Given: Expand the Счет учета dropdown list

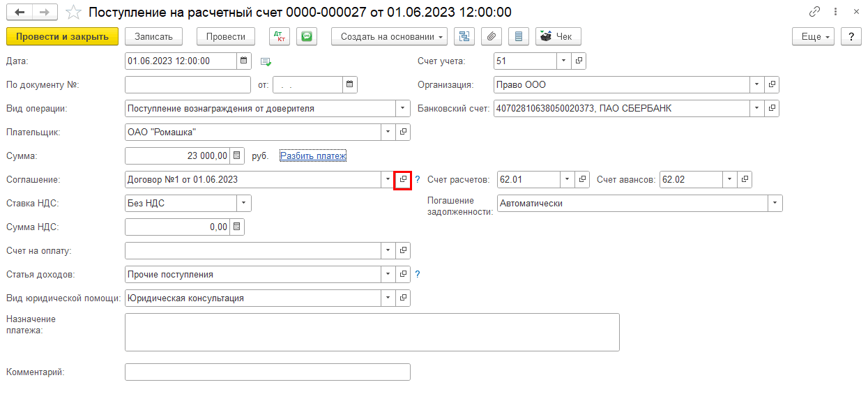Looking at the screenshot, I should tap(563, 61).
